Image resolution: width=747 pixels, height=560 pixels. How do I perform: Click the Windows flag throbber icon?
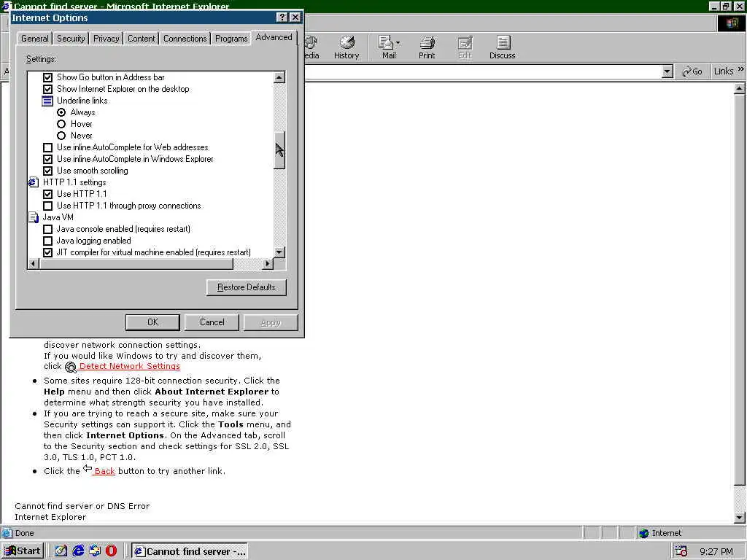731,23
